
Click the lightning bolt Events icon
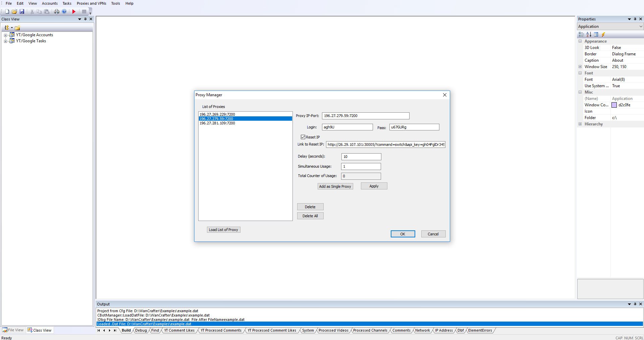pyautogui.click(x=603, y=35)
